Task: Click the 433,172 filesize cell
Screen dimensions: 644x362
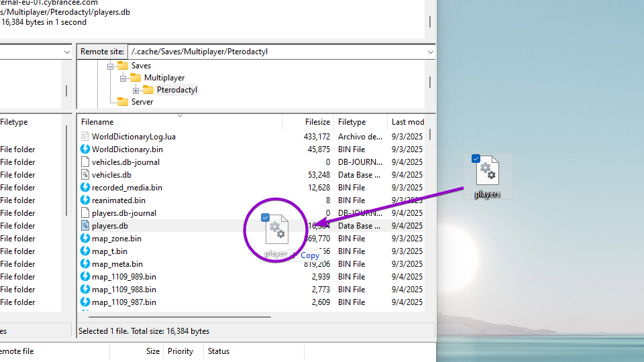Action: [x=317, y=137]
